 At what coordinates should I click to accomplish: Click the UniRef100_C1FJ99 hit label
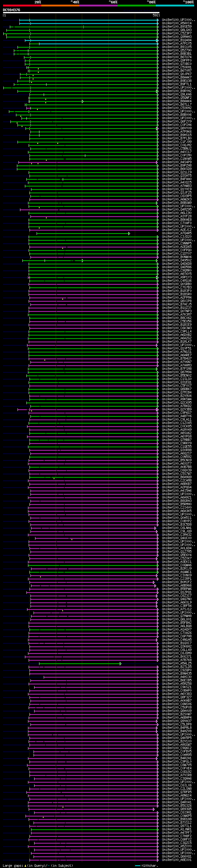click(x=177, y=142)
